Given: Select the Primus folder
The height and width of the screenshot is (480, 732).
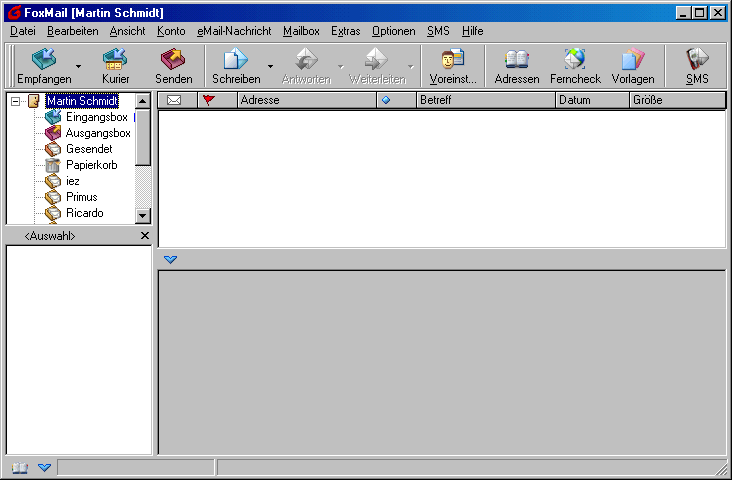Looking at the screenshot, I should [x=82, y=197].
